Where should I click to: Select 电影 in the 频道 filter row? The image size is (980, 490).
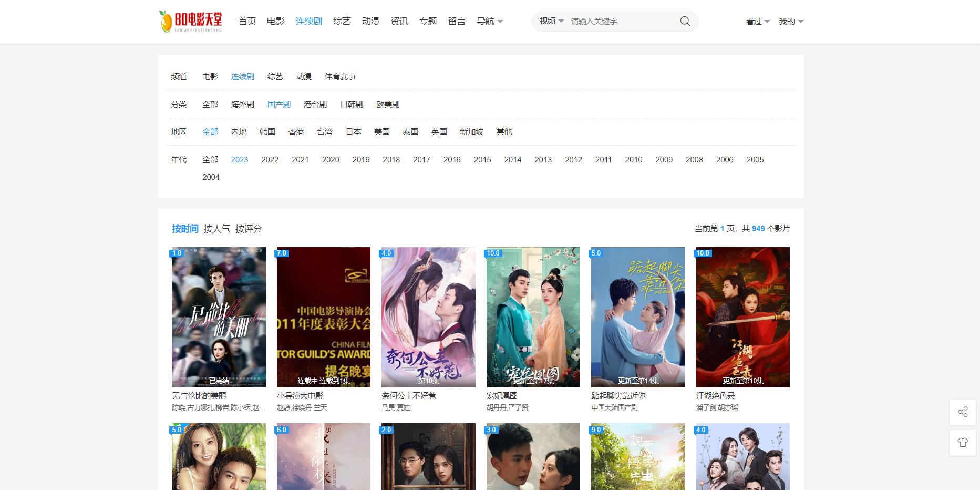(210, 77)
